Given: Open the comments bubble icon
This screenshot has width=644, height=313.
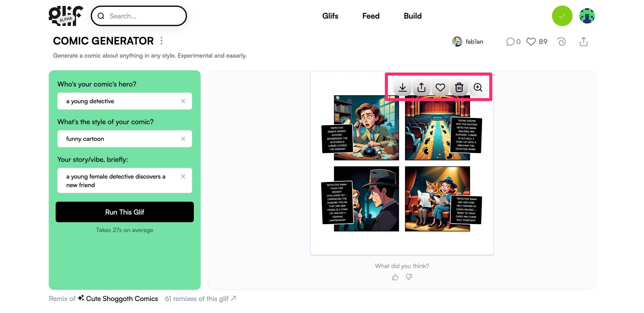Looking at the screenshot, I should pyautogui.click(x=510, y=42).
